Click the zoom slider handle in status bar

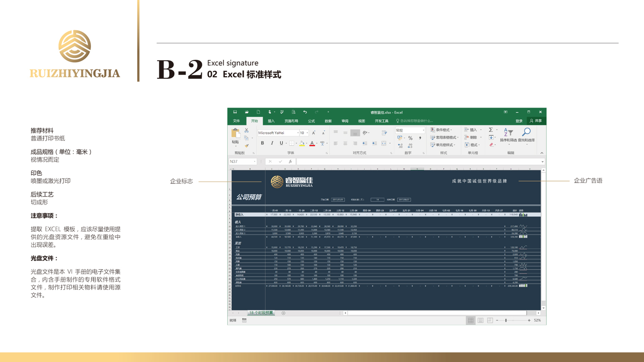pos(506,321)
